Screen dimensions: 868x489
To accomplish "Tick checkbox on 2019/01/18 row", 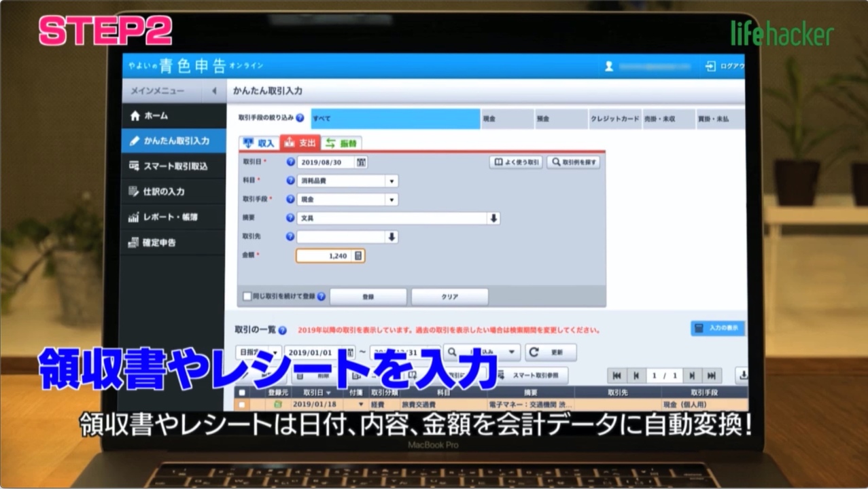I will 243,405.
